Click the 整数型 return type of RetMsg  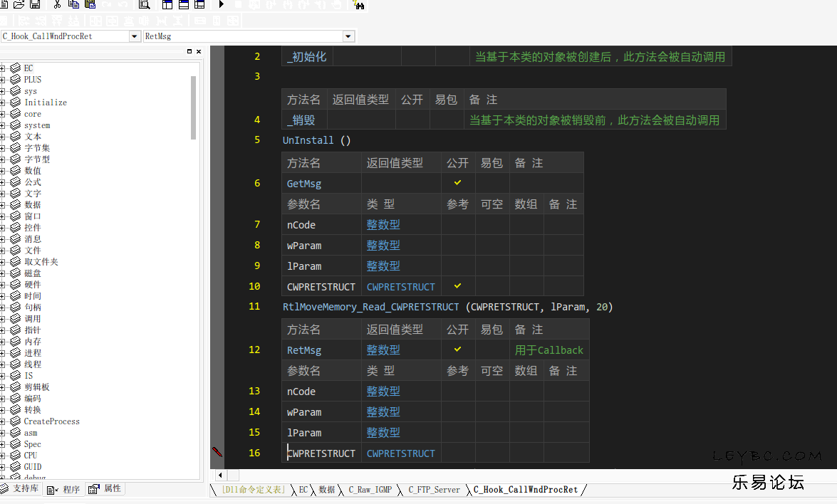(x=383, y=350)
